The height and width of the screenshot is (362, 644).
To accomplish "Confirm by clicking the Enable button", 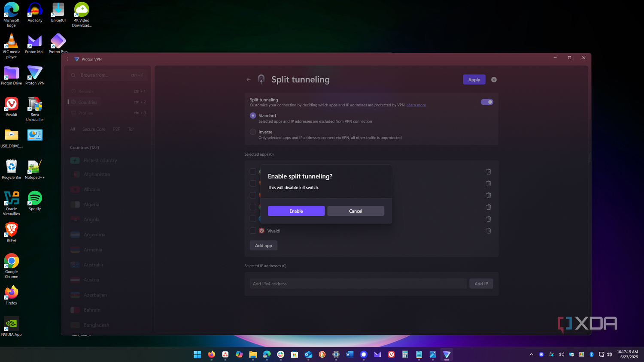I will [x=296, y=211].
